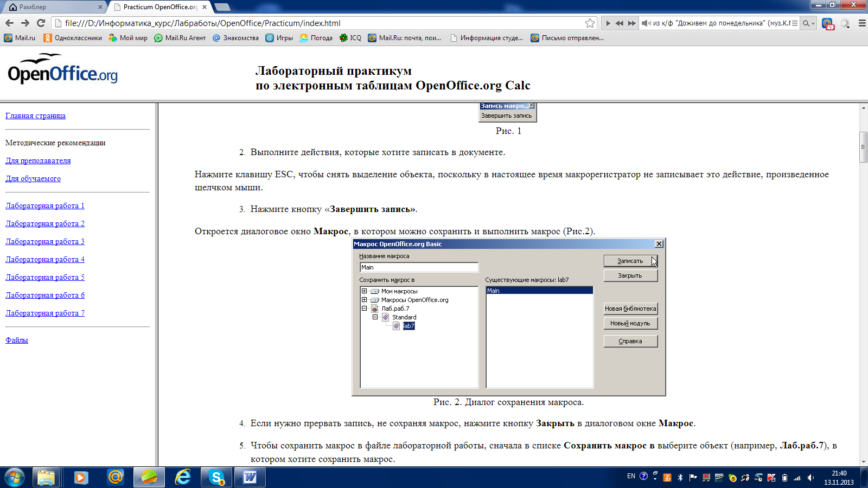Open Лабораторная работа 5
The width and height of the screenshot is (868, 488).
(45, 277)
